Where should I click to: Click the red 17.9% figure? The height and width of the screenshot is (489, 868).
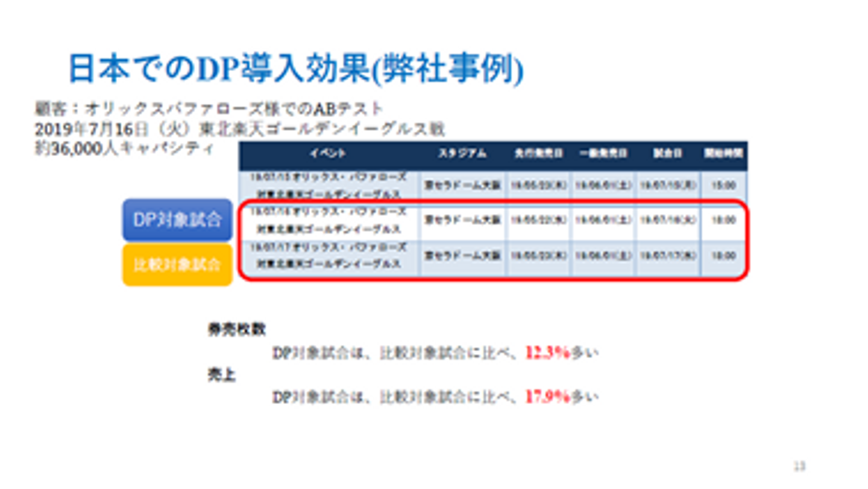(x=547, y=397)
